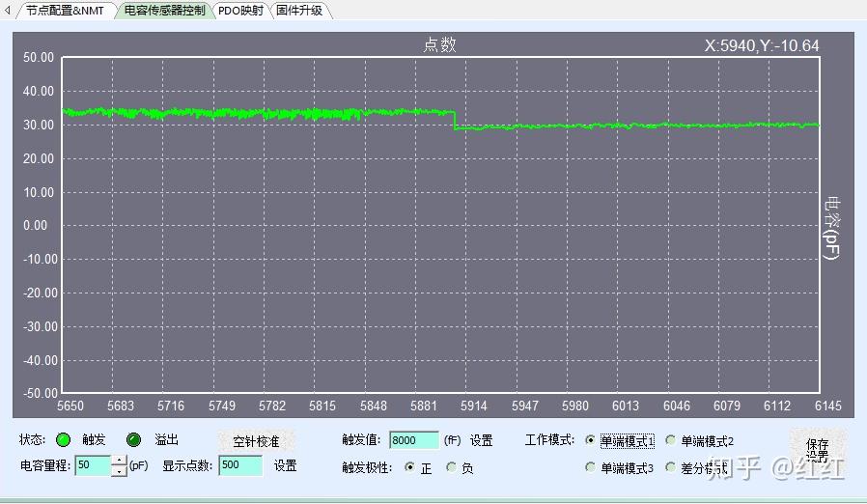Click the 0.00 y-axis label
867x504 pixels.
35,225
